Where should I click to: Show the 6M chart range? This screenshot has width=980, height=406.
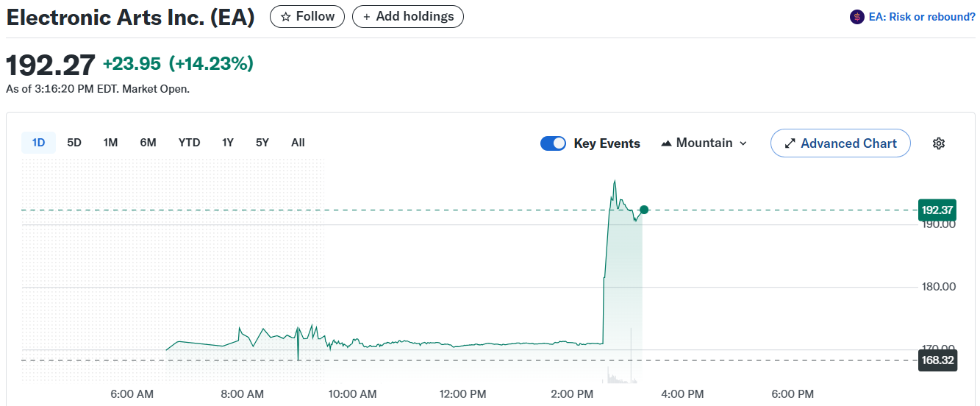pyautogui.click(x=148, y=143)
